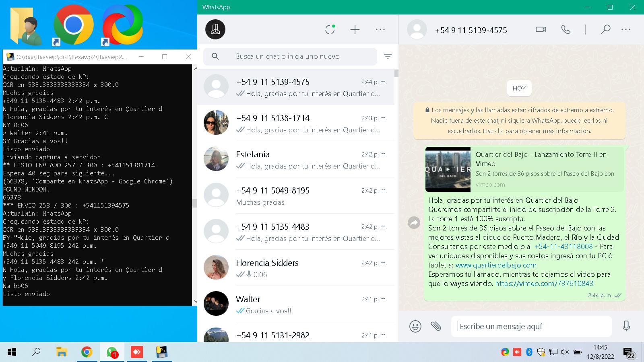Click Bluetooth tray icon

[x=529, y=352]
